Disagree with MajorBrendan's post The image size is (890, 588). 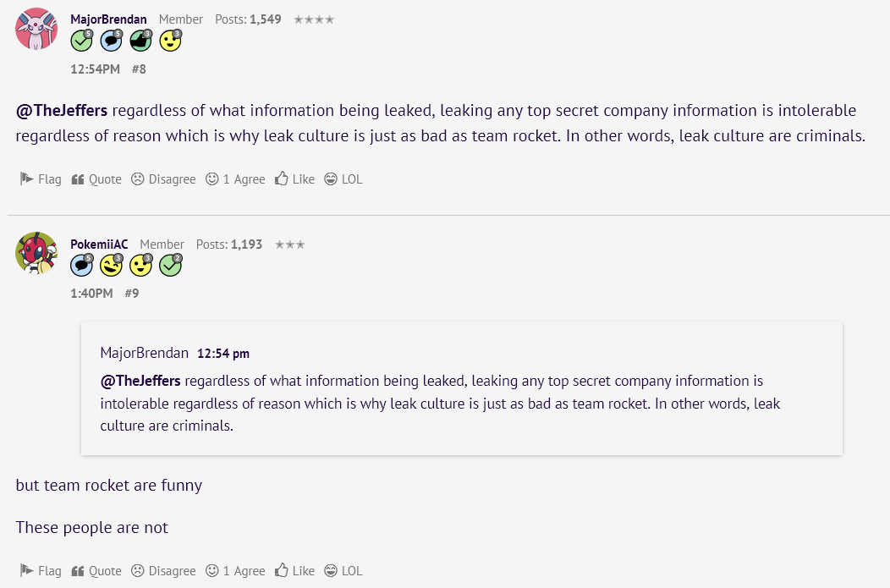[x=163, y=179]
